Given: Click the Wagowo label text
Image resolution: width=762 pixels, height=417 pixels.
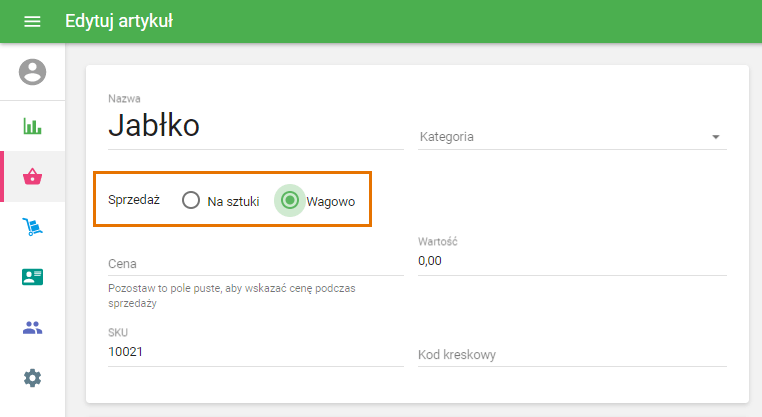Looking at the screenshot, I should (330, 201).
